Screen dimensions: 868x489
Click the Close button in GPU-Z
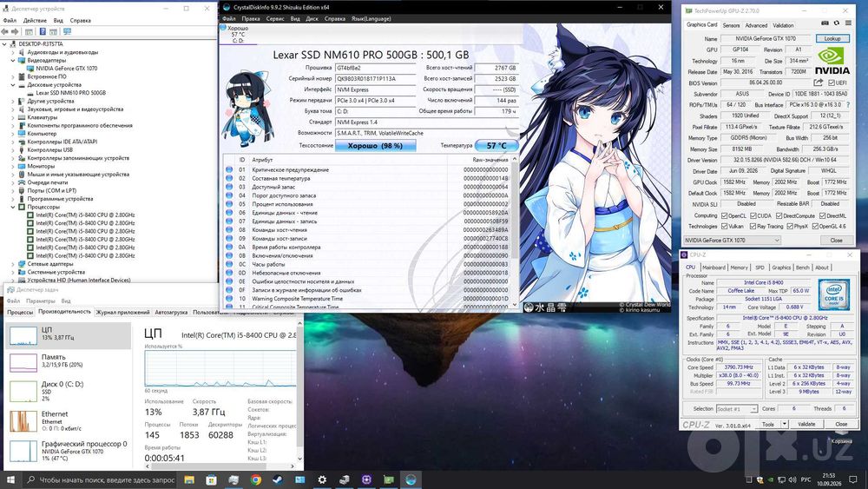click(x=836, y=240)
